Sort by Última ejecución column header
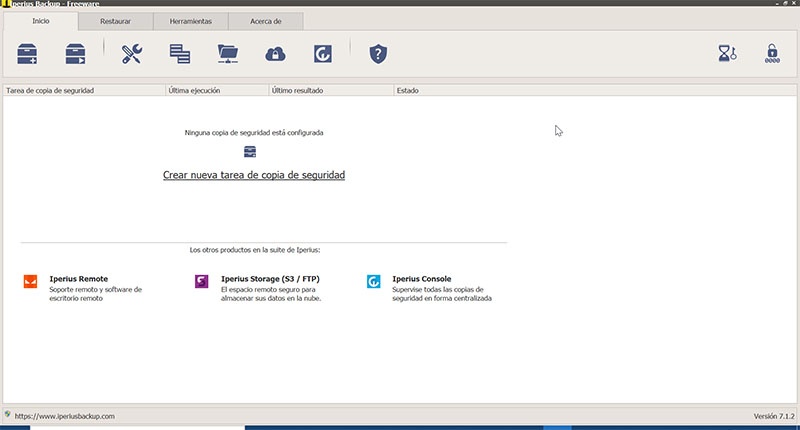This screenshot has height=430, width=800. pos(217,90)
